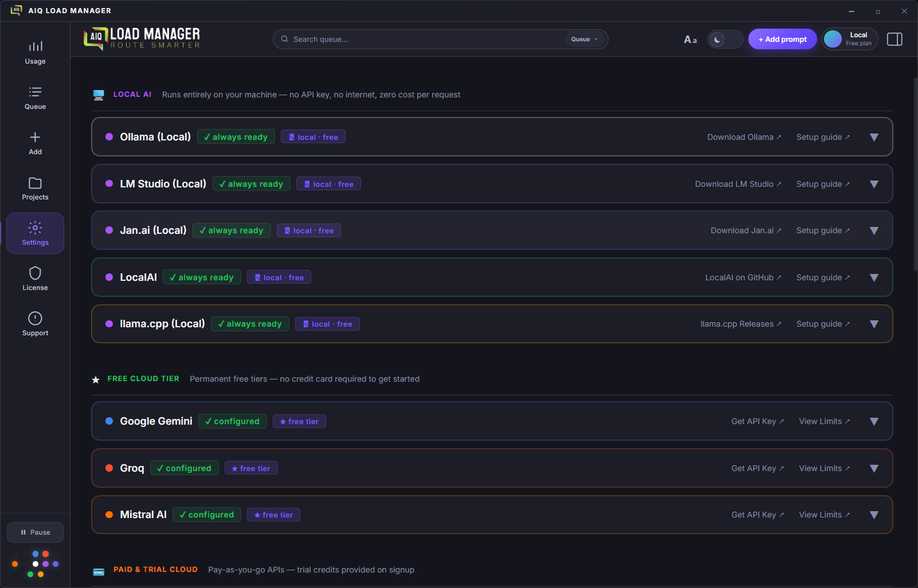Click LocalAI always ready badge
The image size is (918, 588).
(x=202, y=277)
